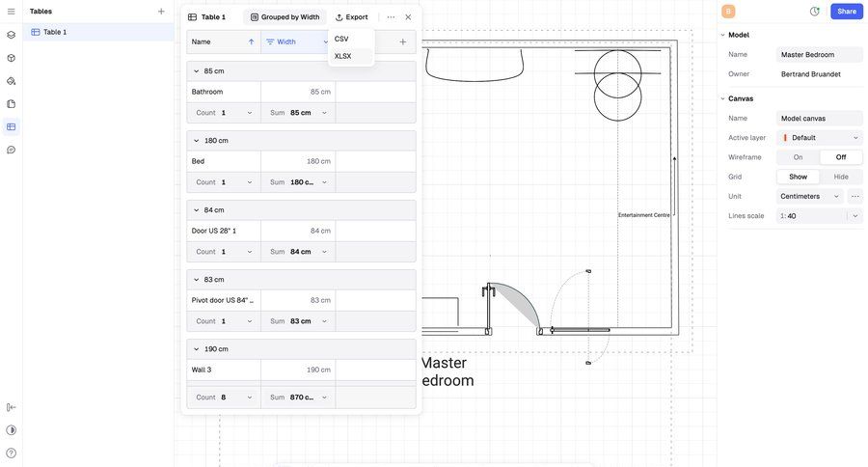
Task: Open the comments icon in left sidebar
Action: (12, 150)
